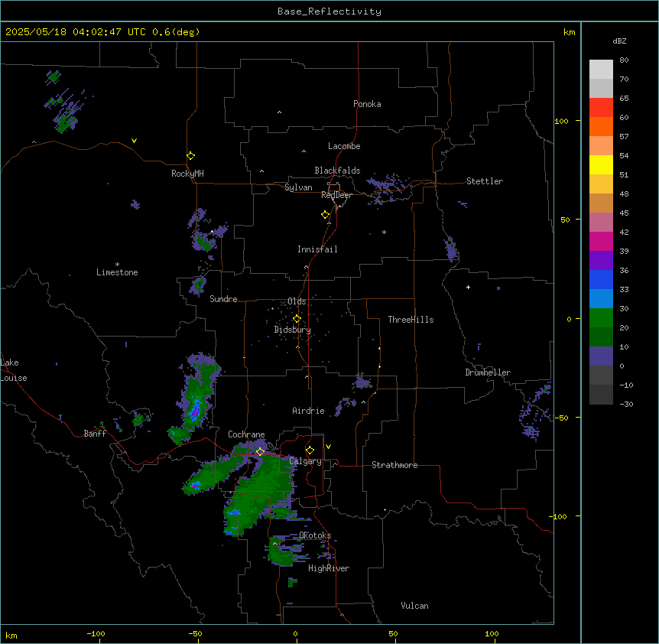Click the Olds town label
The width and height of the screenshot is (659, 644).
[297, 301]
